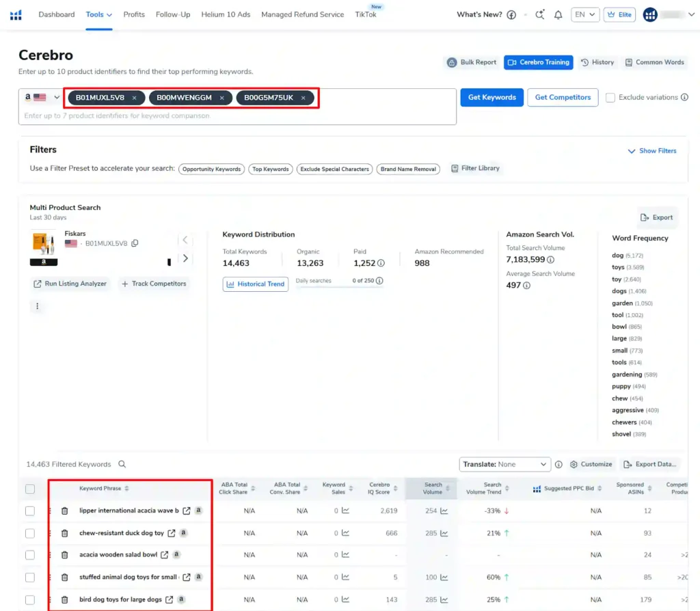700x611 pixels.
Task: Open the notifications bell
Action: (558, 15)
